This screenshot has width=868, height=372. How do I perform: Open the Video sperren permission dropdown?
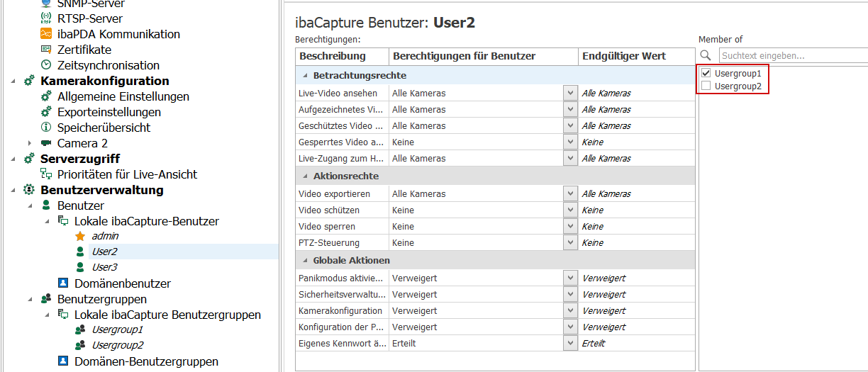coord(571,226)
